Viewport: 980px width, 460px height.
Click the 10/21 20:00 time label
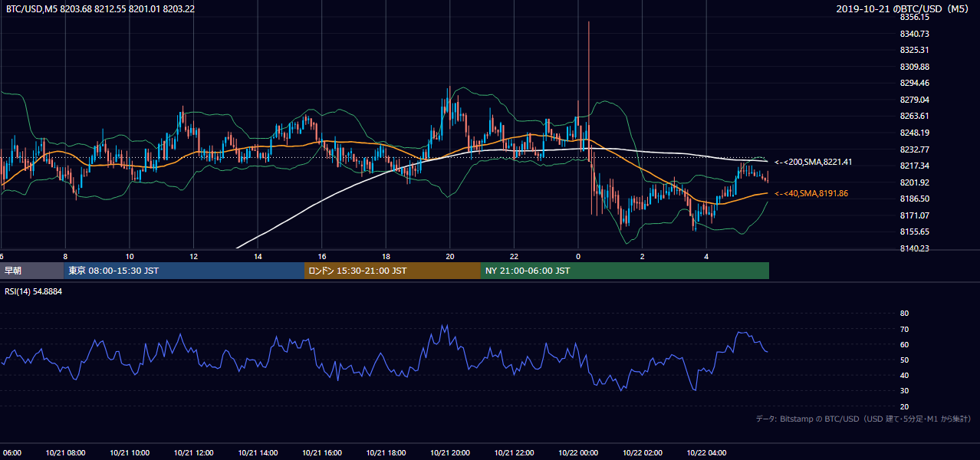[x=450, y=452]
